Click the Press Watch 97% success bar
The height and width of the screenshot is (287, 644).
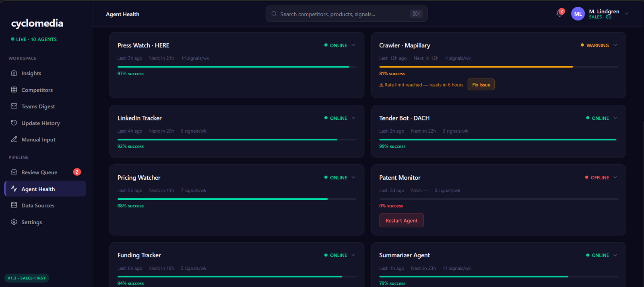pos(237,67)
